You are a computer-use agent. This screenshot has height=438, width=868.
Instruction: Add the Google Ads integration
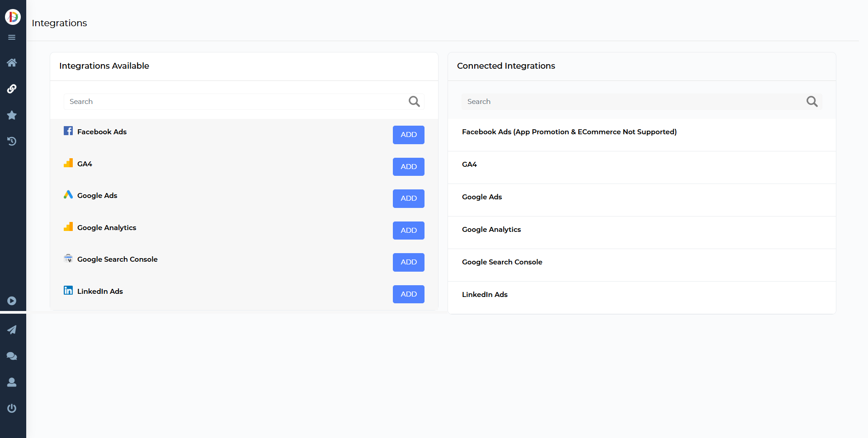point(409,198)
